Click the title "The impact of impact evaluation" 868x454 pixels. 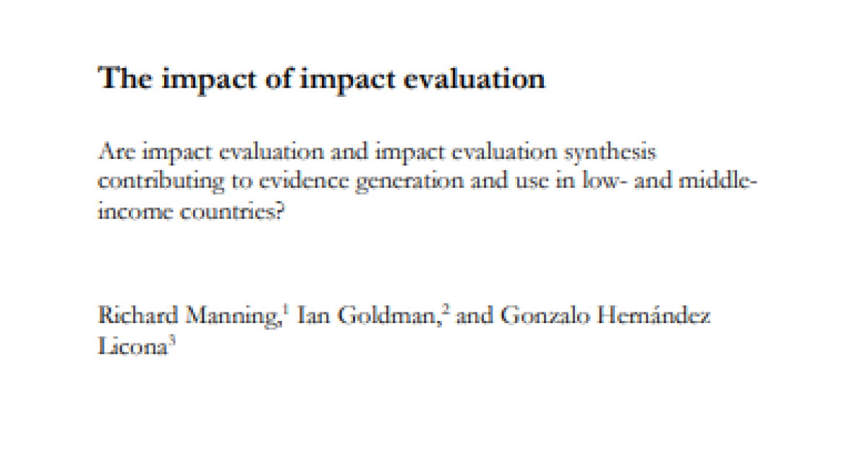pos(322,79)
